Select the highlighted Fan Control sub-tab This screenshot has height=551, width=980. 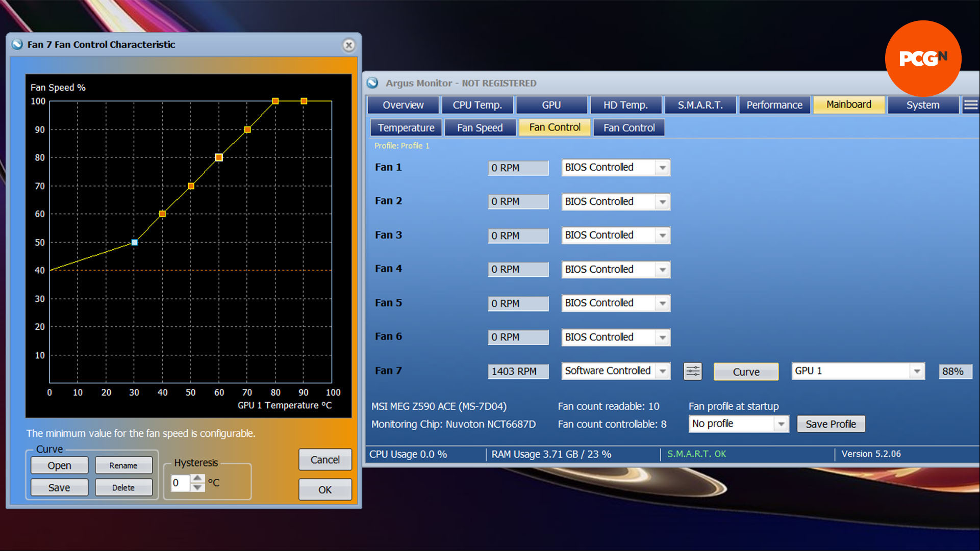555,127
